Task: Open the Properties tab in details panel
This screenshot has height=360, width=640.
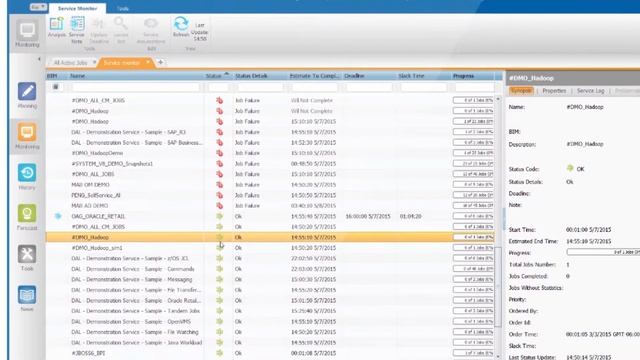Action: tap(554, 91)
